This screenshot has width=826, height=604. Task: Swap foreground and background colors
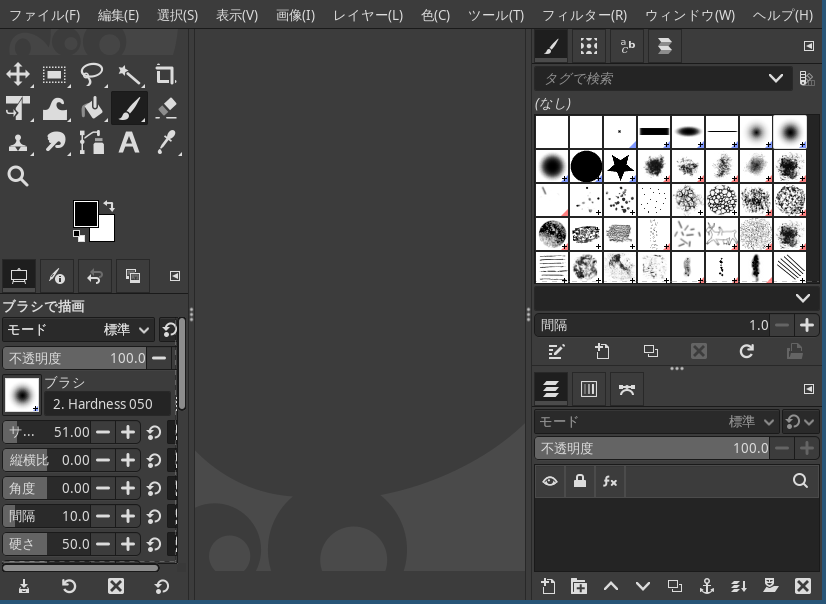pyautogui.click(x=109, y=205)
